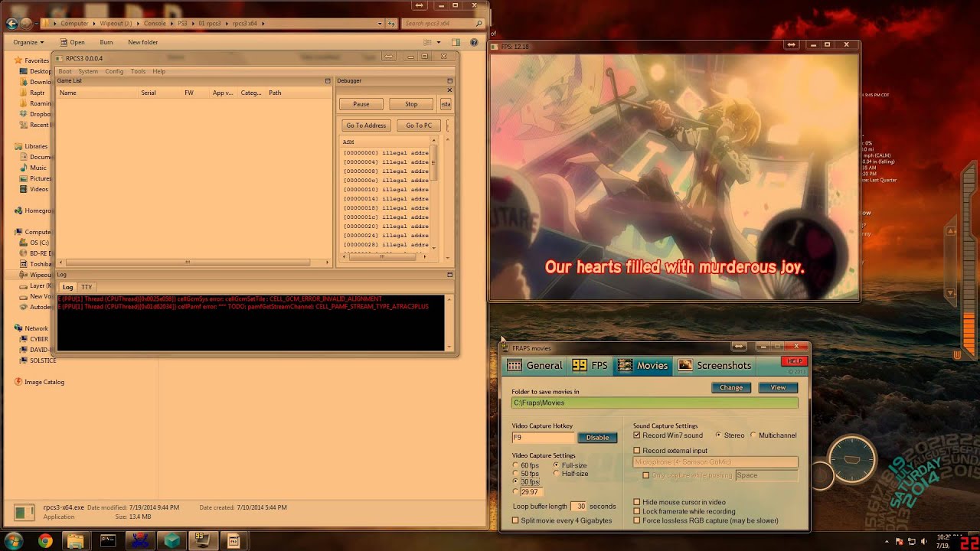Click View to open movies folder

tap(778, 387)
